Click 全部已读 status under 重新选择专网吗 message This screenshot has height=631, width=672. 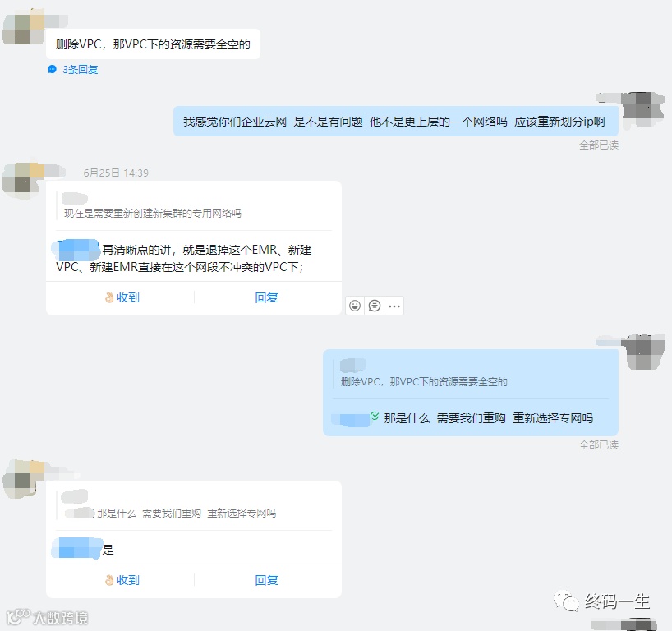(599, 445)
